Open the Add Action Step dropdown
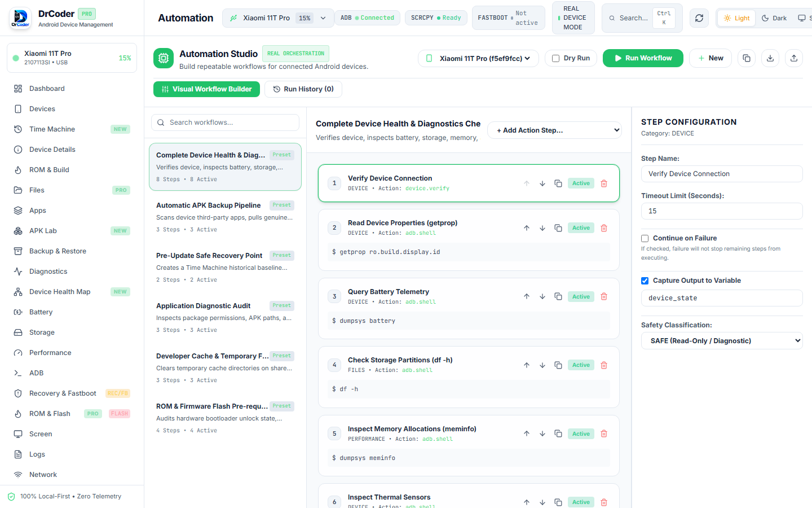The height and width of the screenshot is (508, 812). (554, 130)
